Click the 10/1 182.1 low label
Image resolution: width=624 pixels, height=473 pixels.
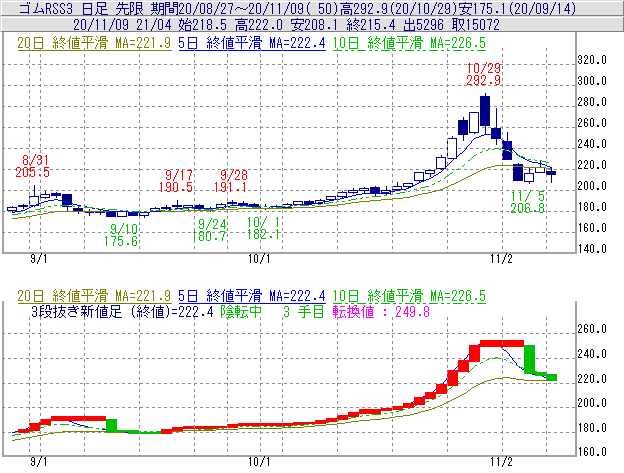(x=263, y=228)
